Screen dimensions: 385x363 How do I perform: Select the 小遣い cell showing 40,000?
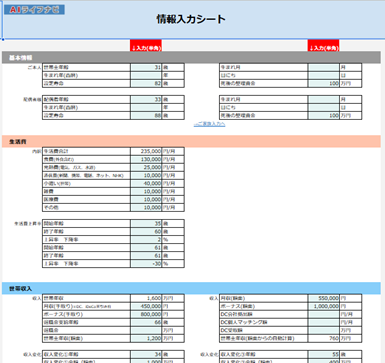(146, 183)
